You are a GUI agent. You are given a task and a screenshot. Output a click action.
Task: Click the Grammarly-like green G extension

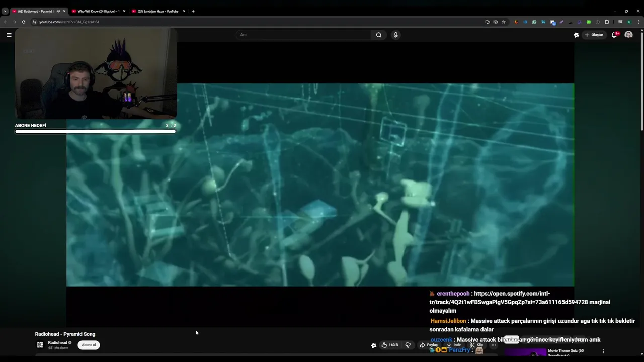[x=534, y=22]
